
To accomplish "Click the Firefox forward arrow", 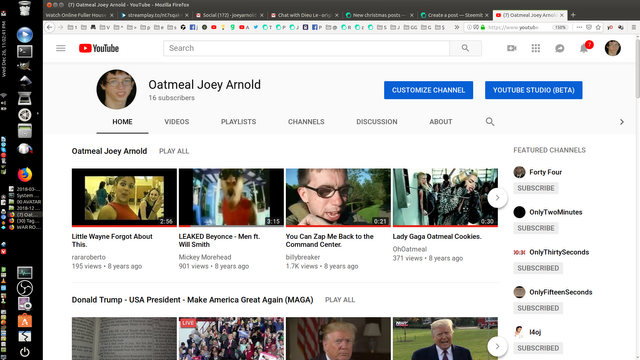I will (x=60, y=27).
